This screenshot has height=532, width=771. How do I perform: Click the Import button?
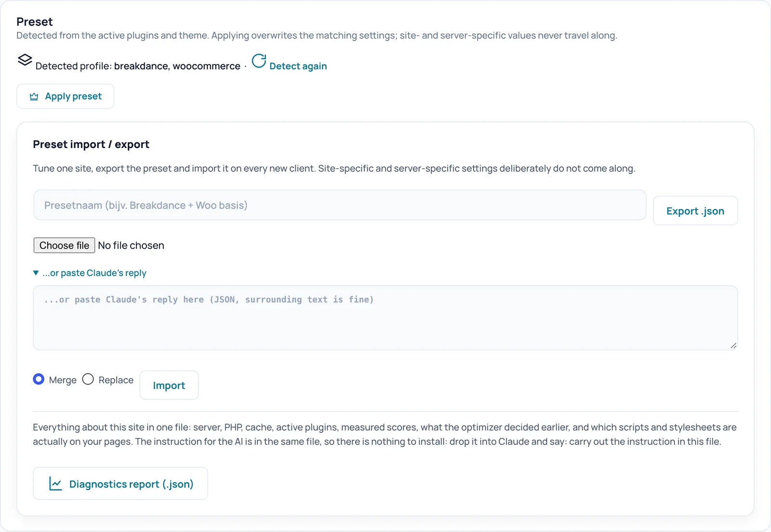pos(169,385)
